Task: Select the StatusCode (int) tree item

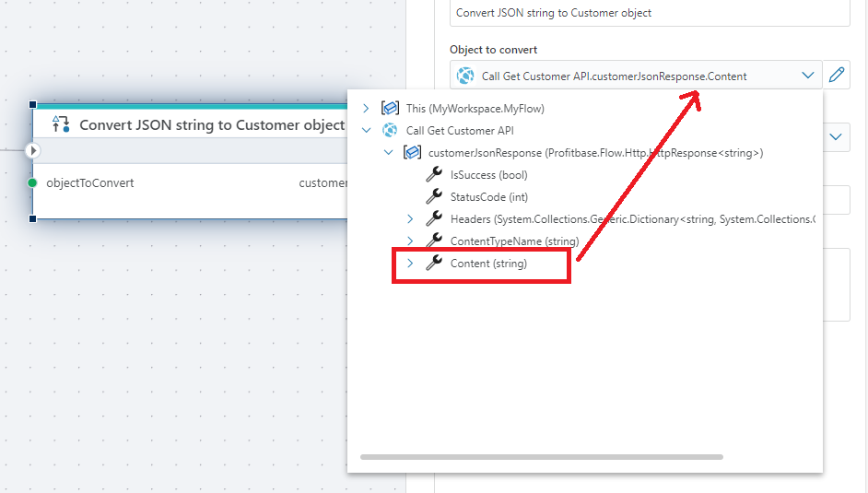Action: tap(488, 197)
